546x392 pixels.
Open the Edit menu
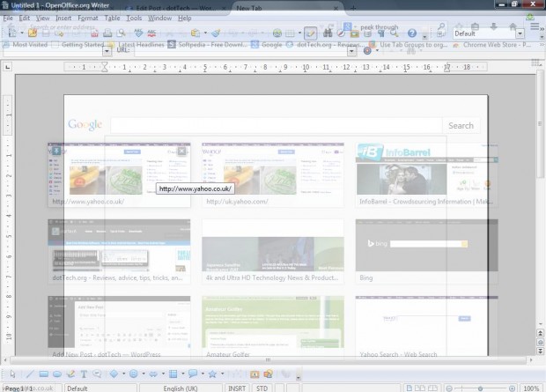coord(24,18)
